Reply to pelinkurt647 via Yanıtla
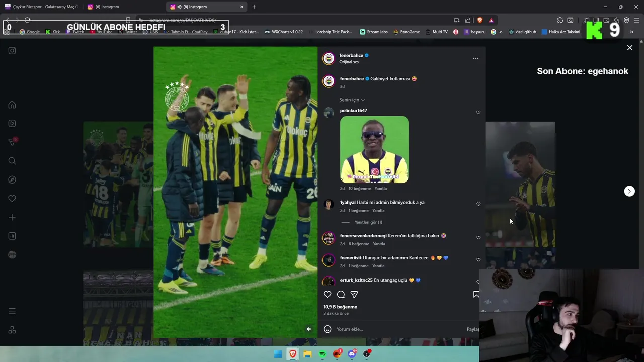 tap(380, 189)
